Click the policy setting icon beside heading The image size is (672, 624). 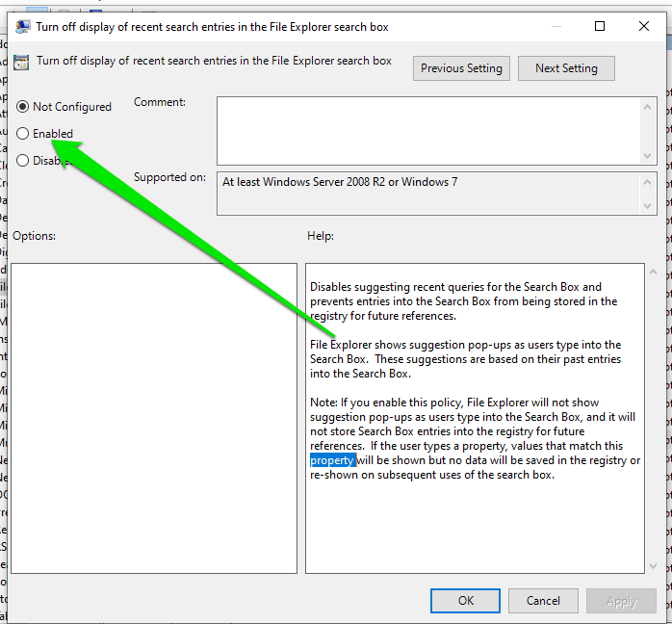click(21, 63)
